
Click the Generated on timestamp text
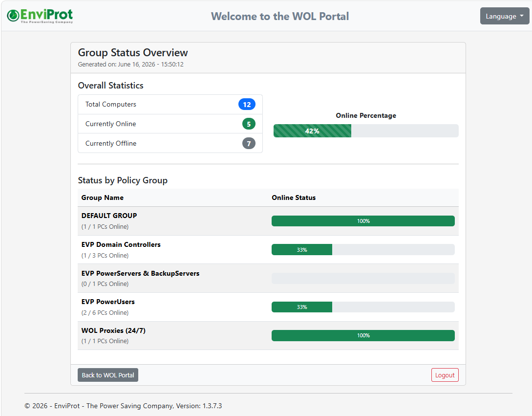[130, 64]
